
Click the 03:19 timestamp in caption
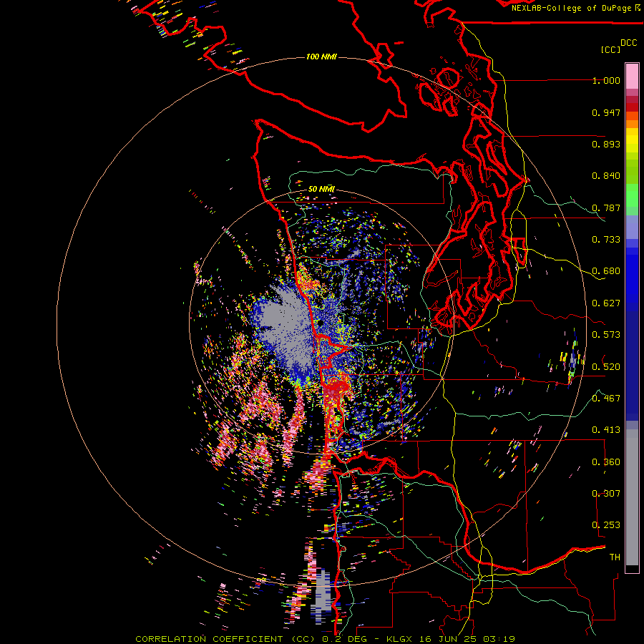click(499, 639)
